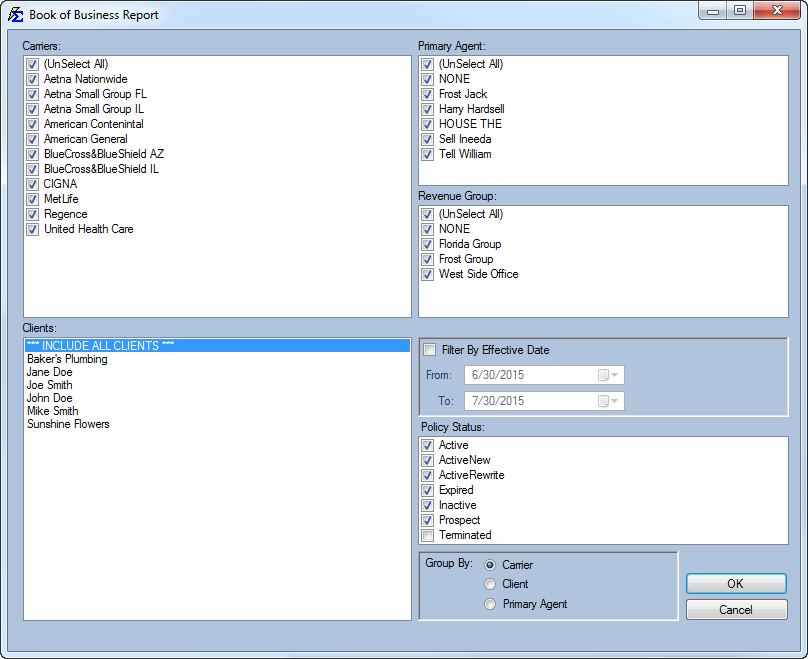808x659 pixels.
Task: Deselect Frost Jack primary agent
Action: [427, 94]
